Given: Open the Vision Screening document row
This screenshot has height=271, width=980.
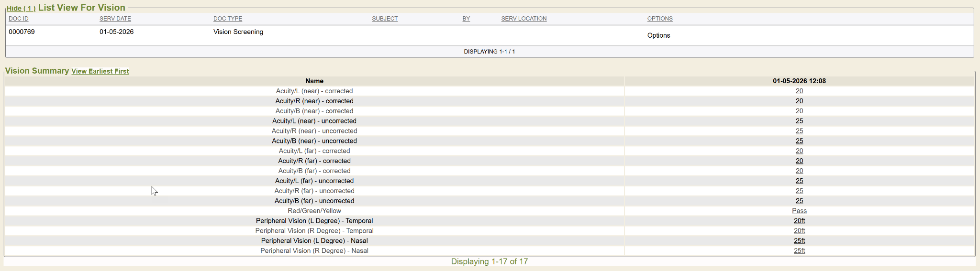Looking at the screenshot, I should (x=238, y=32).
